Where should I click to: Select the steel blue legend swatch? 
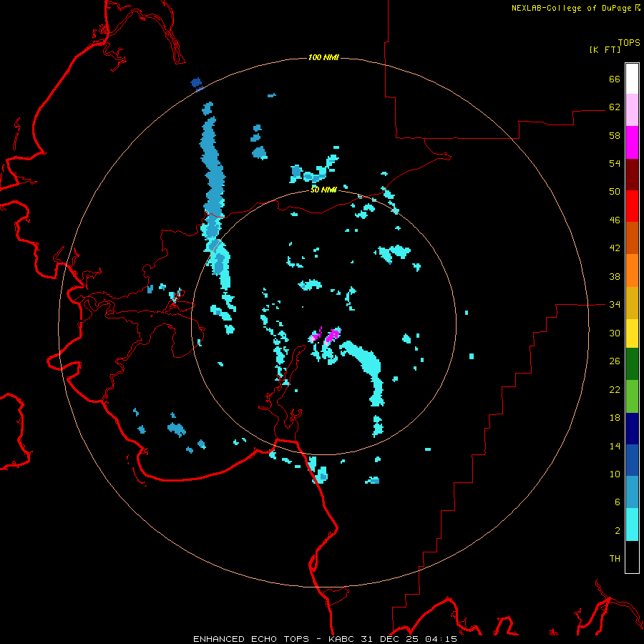632,492
